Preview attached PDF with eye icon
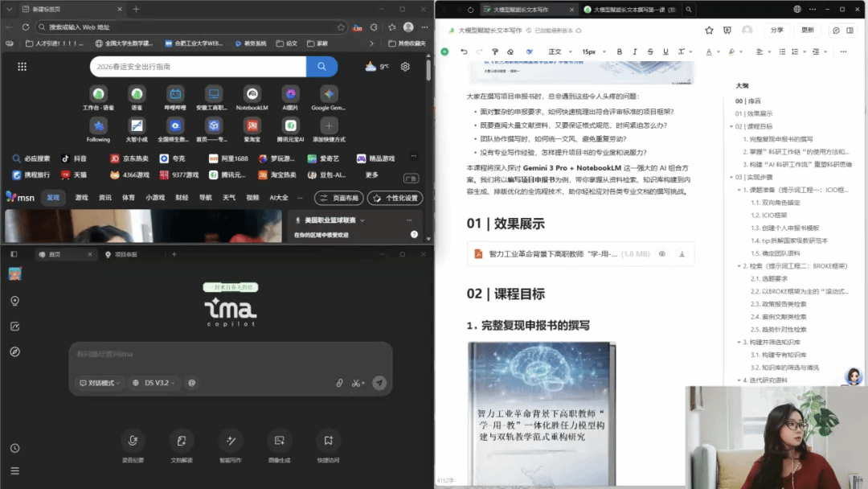 [x=662, y=254]
